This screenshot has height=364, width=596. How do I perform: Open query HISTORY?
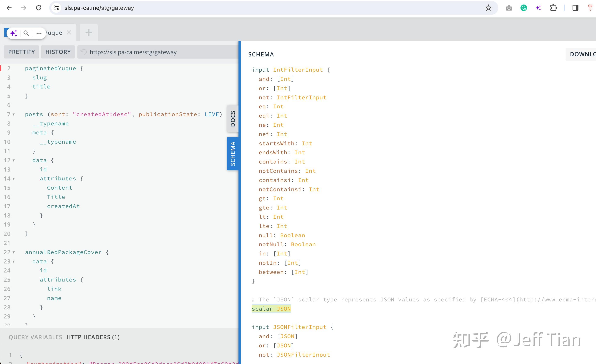[x=58, y=52]
